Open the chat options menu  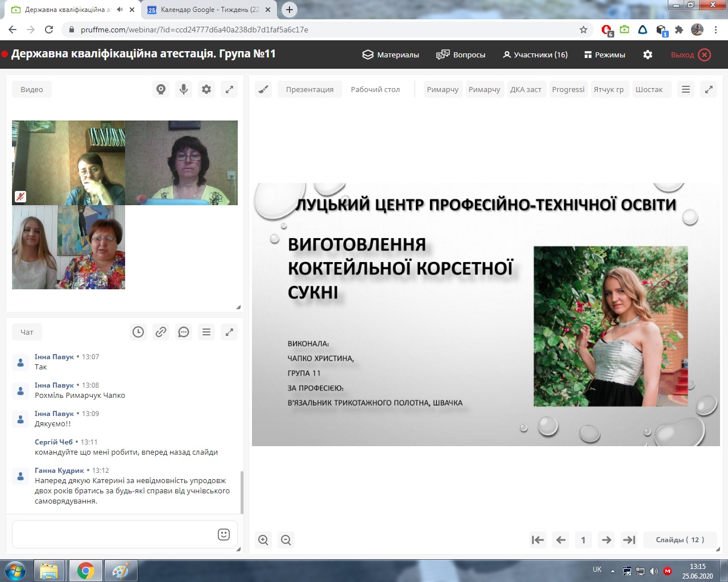point(206,332)
